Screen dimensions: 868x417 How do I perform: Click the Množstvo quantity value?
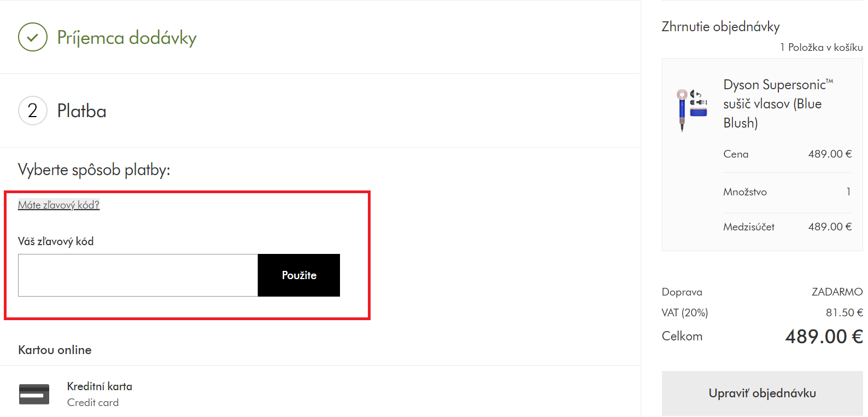(848, 192)
